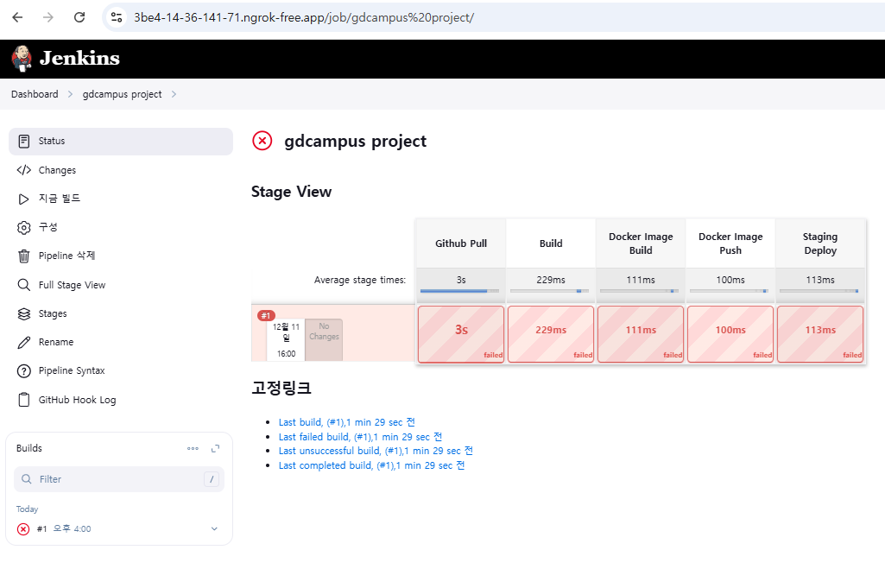The width and height of the screenshot is (885, 588).
Task: Click the Build stage average time progress bar
Action: 549,291
